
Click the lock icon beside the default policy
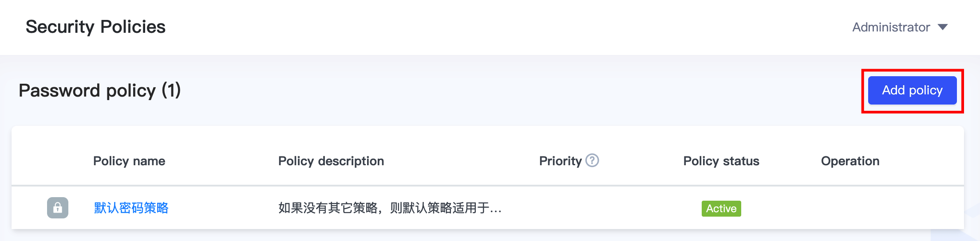[58, 208]
